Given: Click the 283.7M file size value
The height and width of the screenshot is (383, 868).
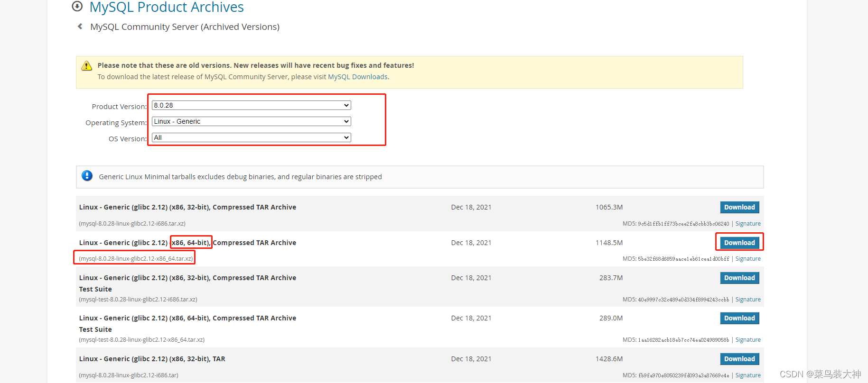Looking at the screenshot, I should click(611, 278).
